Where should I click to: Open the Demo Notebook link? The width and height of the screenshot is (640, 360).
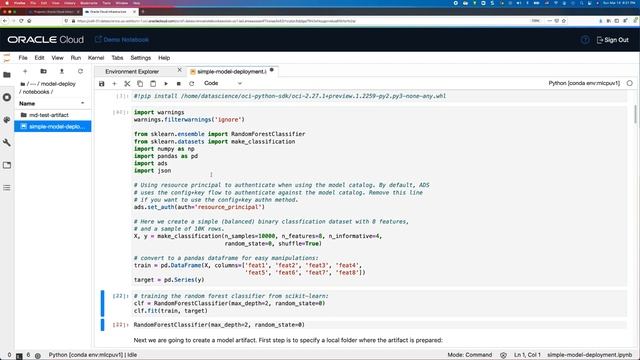pos(122,40)
